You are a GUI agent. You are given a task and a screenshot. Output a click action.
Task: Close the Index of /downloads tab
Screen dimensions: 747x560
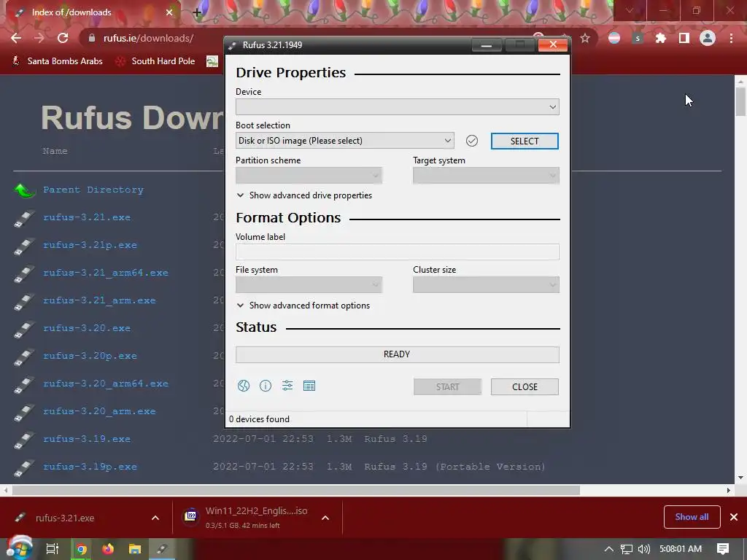coord(169,12)
